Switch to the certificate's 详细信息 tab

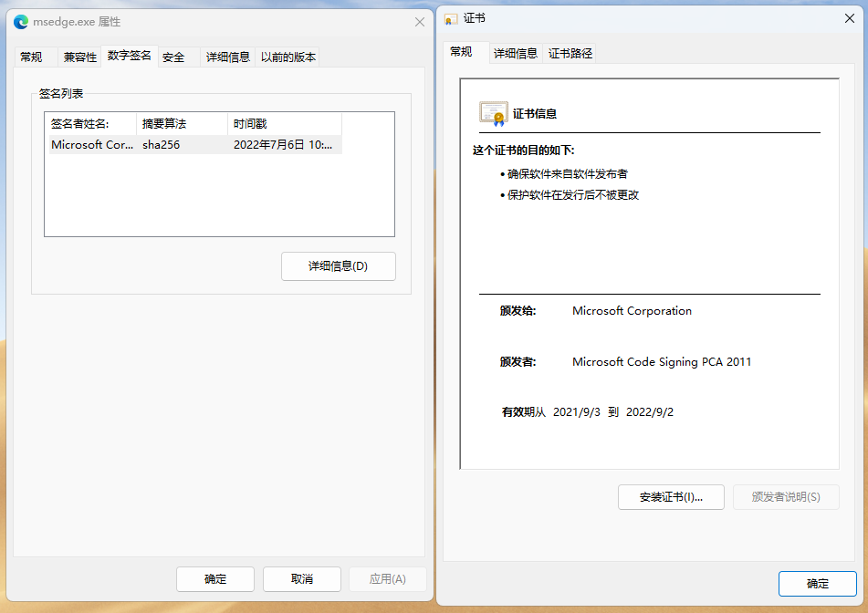515,53
